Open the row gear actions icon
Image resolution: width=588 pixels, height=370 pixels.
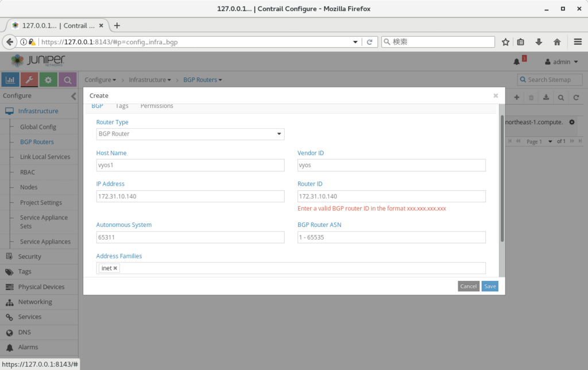(571, 122)
